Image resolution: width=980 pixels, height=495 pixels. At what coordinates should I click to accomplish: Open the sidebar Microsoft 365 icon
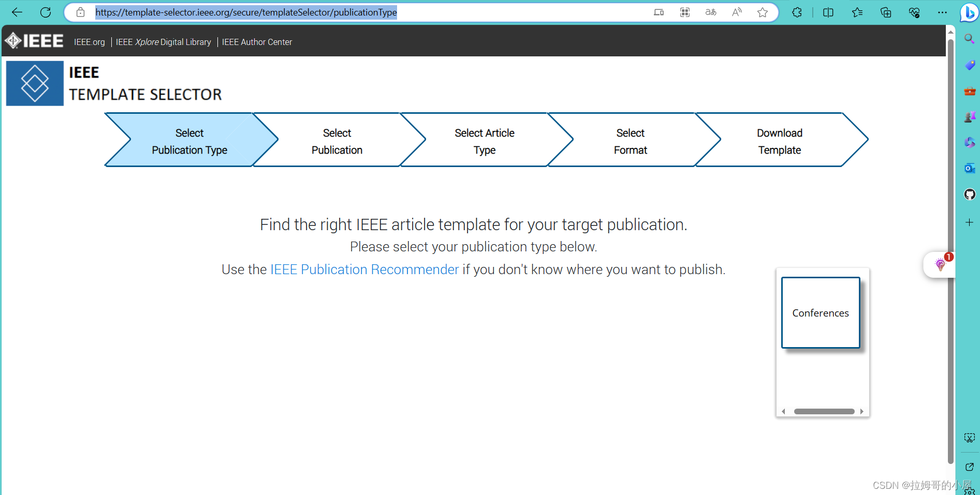(x=970, y=142)
